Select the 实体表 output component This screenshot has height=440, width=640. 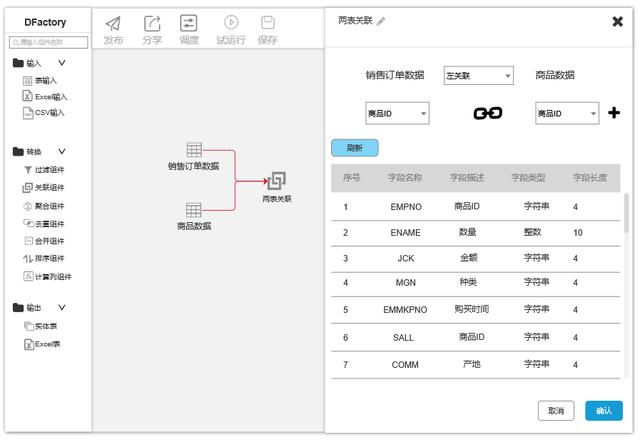pyautogui.click(x=40, y=326)
